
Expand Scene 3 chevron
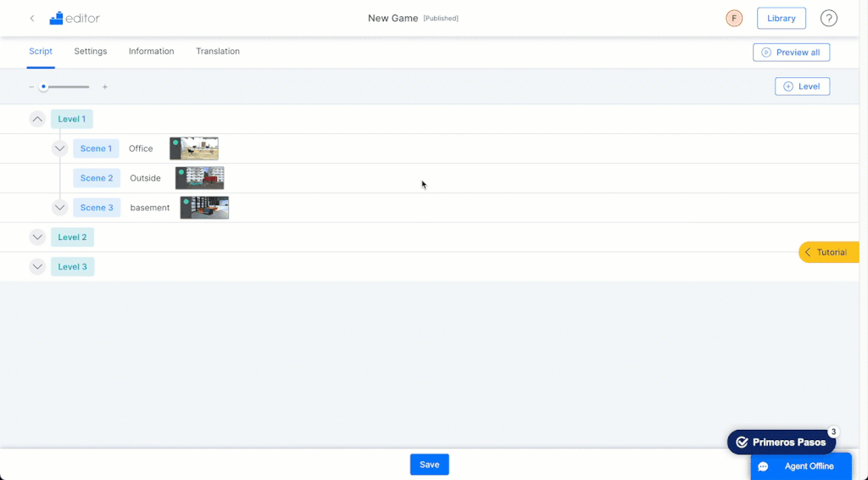[59, 208]
